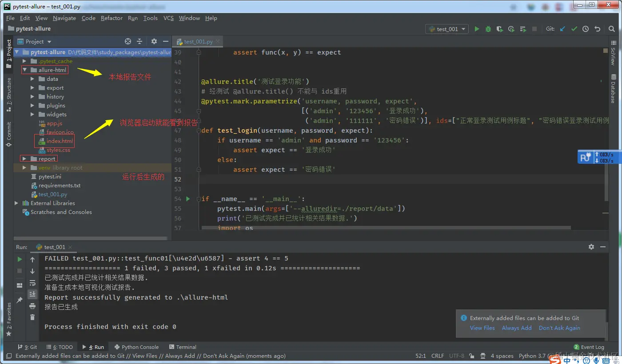Expand the report folder

(x=25, y=158)
